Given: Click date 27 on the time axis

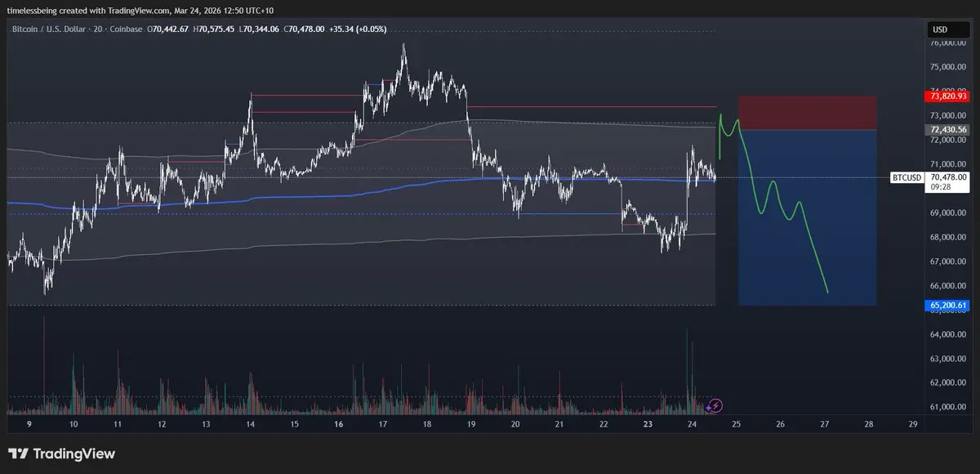Looking at the screenshot, I should tap(825, 425).
